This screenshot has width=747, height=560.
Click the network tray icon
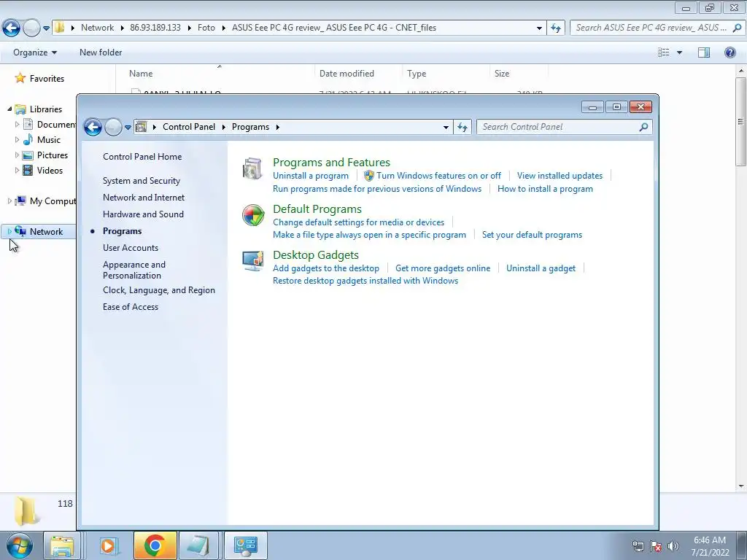638,546
